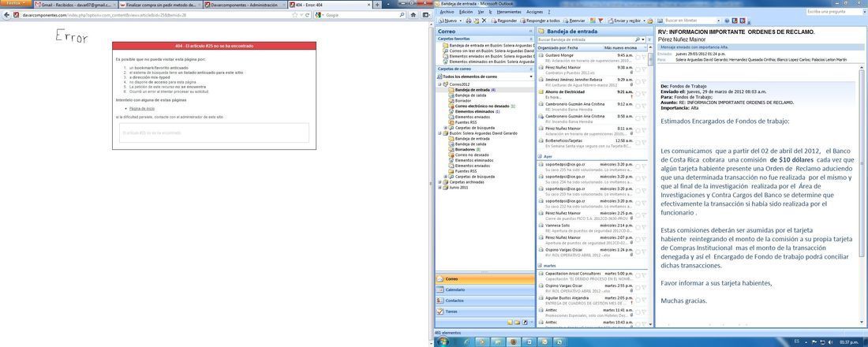Expand the Junio 2011 folder node

tap(440, 187)
